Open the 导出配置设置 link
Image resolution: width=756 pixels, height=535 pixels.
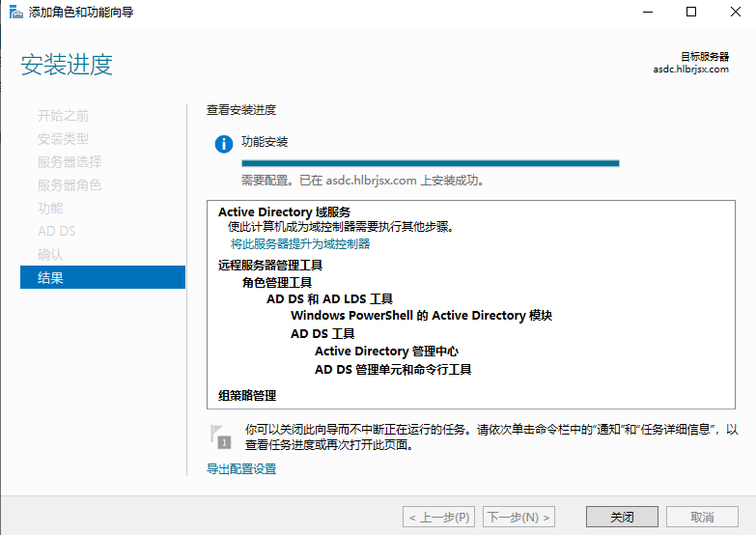[241, 469]
